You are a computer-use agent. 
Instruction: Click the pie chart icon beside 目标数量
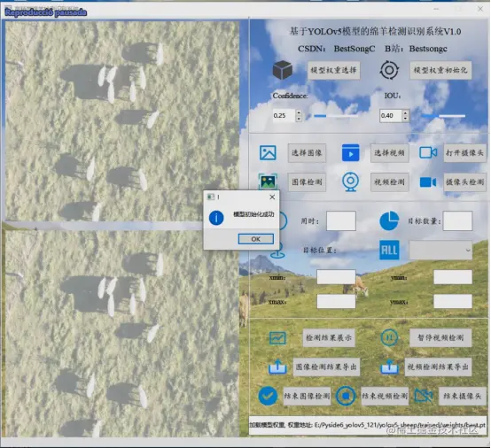pyautogui.click(x=389, y=220)
